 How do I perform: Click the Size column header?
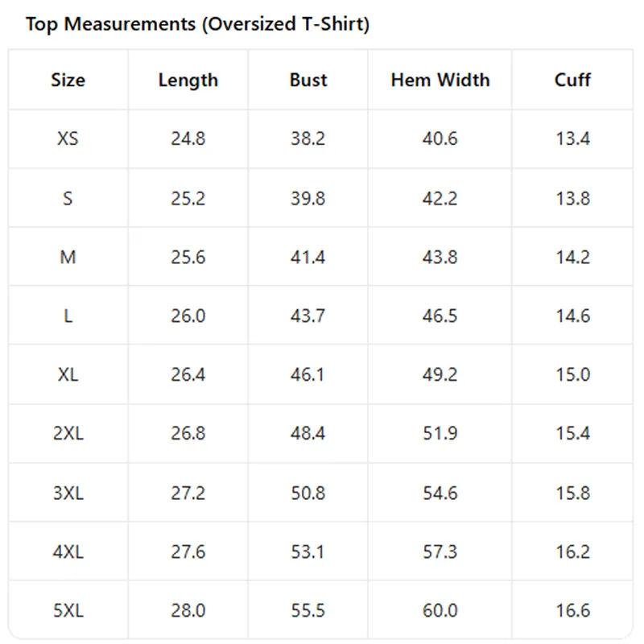[68, 80]
